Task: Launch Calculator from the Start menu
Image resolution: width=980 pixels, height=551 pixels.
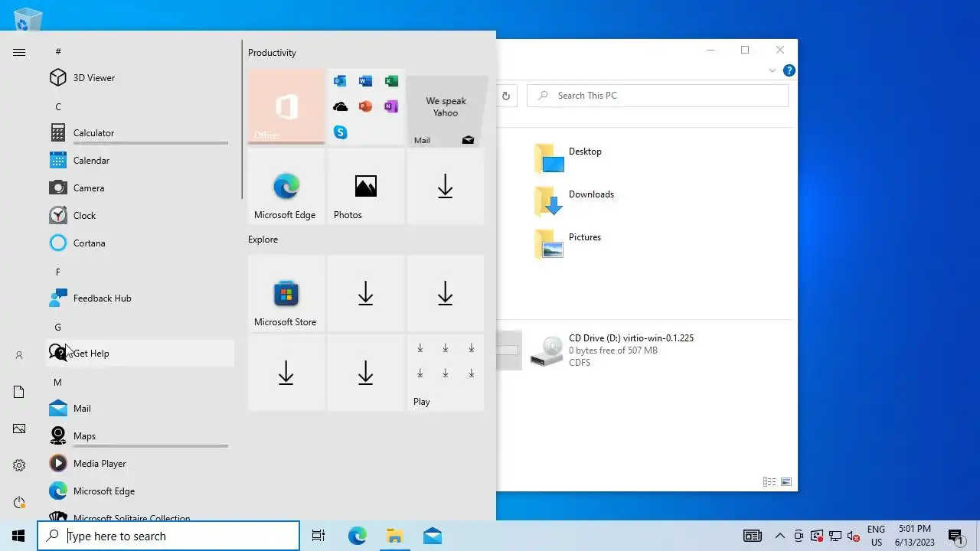Action: [140, 133]
